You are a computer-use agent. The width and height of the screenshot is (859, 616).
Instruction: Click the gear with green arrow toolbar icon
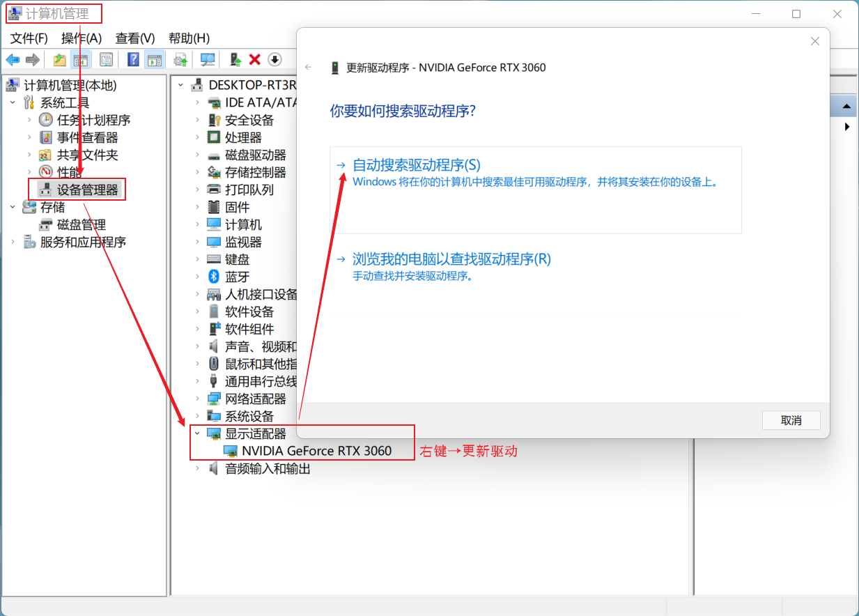pos(181,60)
